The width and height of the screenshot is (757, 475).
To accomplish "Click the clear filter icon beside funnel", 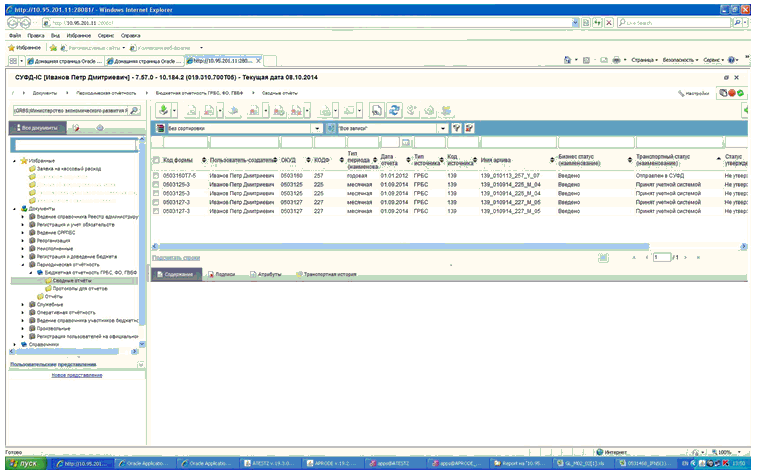I will click(469, 129).
